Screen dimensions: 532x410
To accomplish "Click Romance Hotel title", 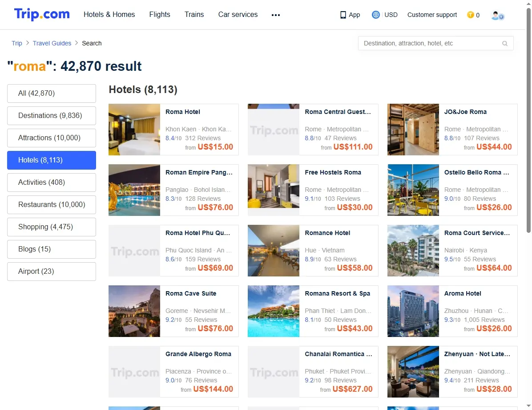I will 327,233.
